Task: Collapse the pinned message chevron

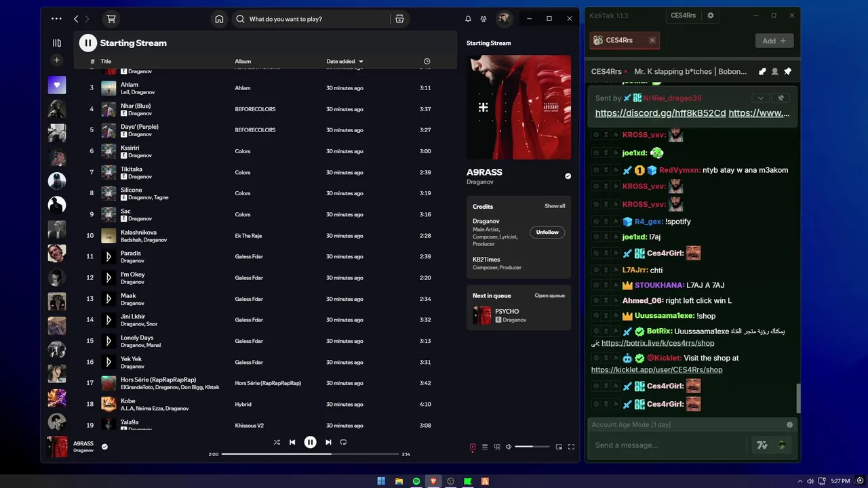Action: (761, 98)
